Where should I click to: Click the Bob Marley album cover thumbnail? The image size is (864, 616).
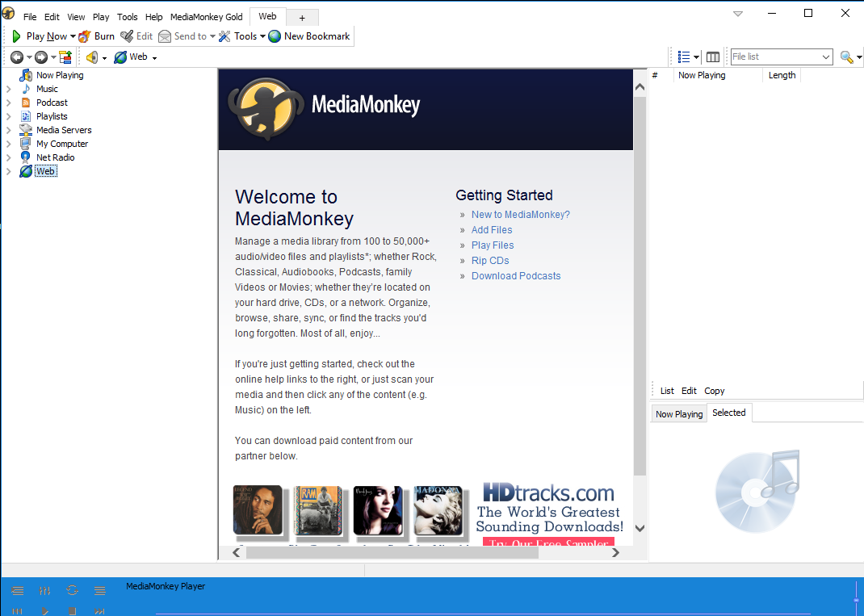[x=258, y=510]
